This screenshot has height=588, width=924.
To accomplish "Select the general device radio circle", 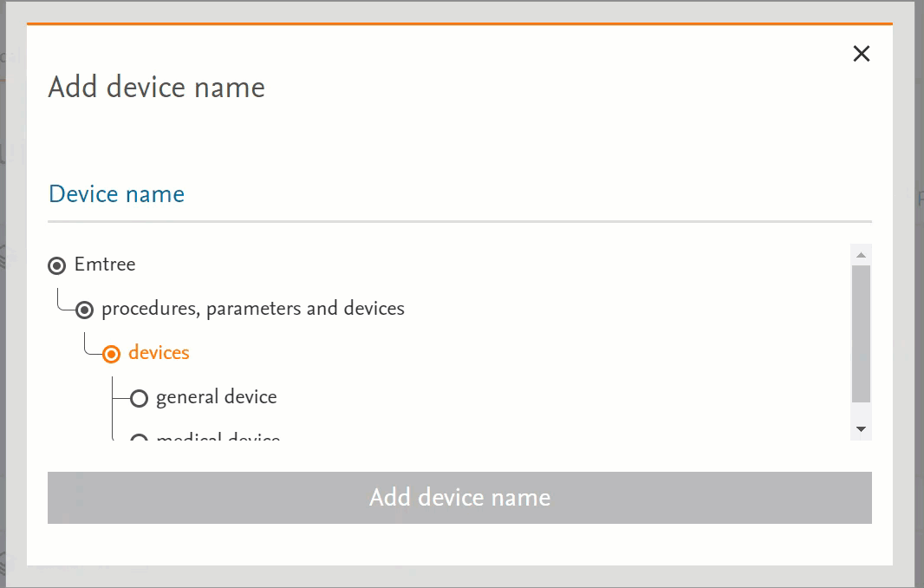I will click(x=139, y=398).
